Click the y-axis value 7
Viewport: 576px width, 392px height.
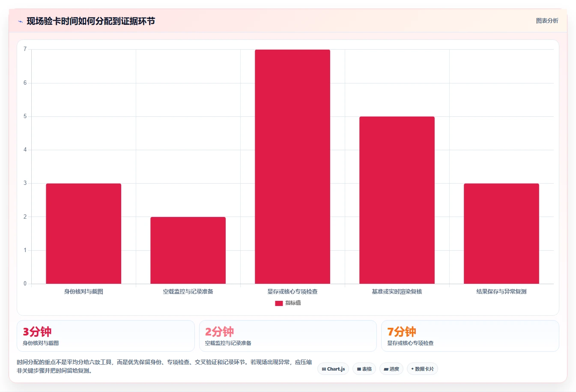click(25, 49)
